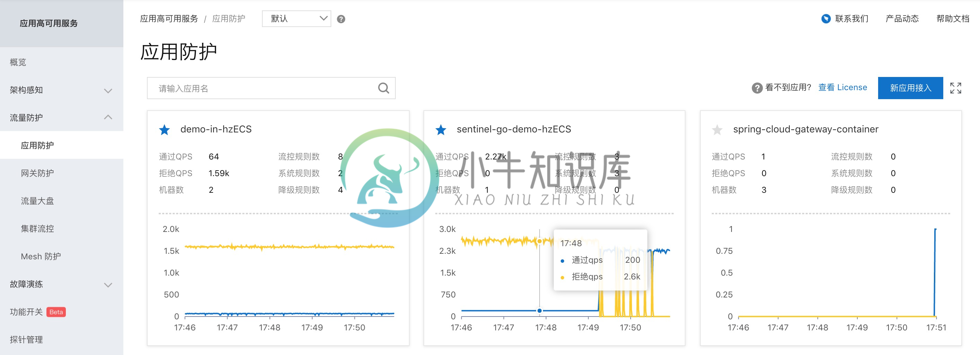The image size is (980, 355).
Task: Open the spring-cloud-gateway-container application title
Action: 805,129
